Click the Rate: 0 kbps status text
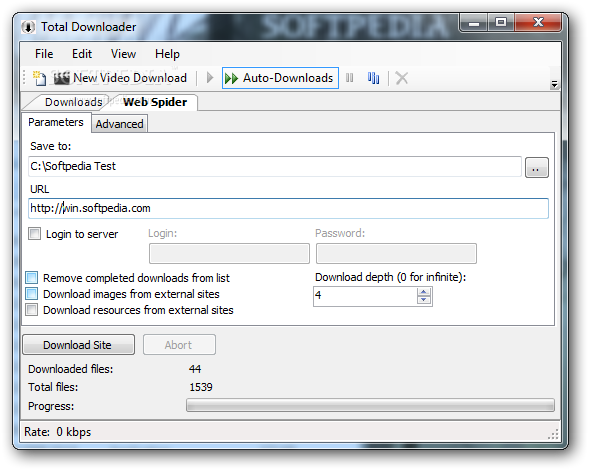The image size is (589, 470). pyautogui.click(x=57, y=432)
